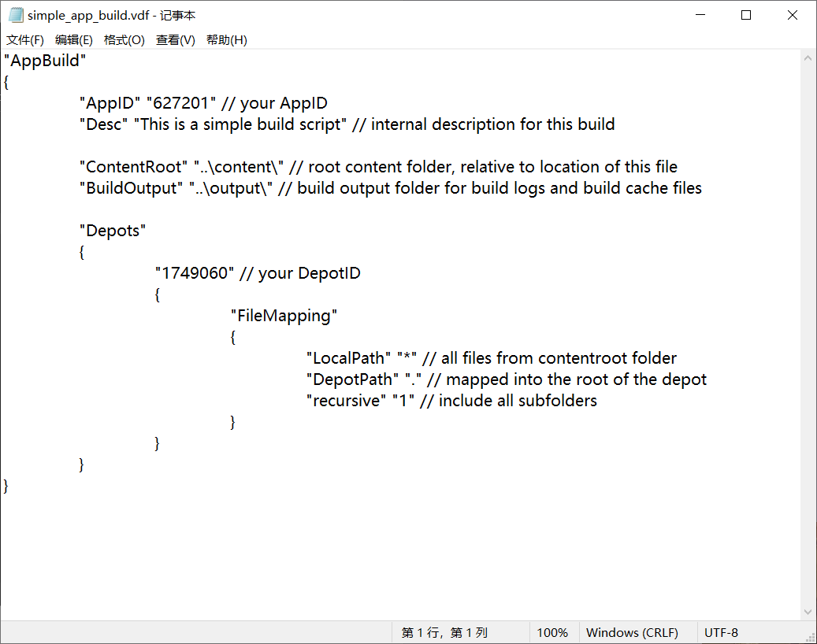Image resolution: width=817 pixels, height=644 pixels.
Task: Click the 100% zoom status entry
Action: tap(552, 632)
